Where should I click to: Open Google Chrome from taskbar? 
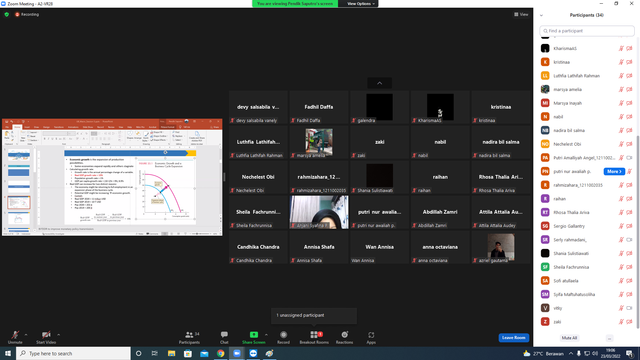[x=220, y=353]
